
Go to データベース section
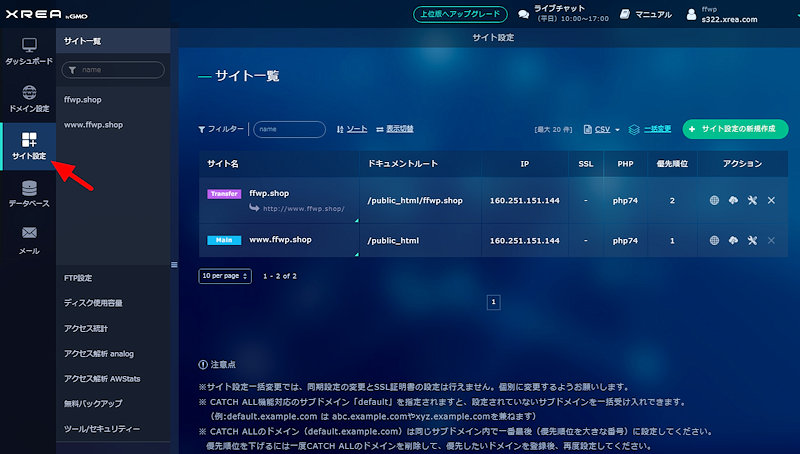coord(28,193)
